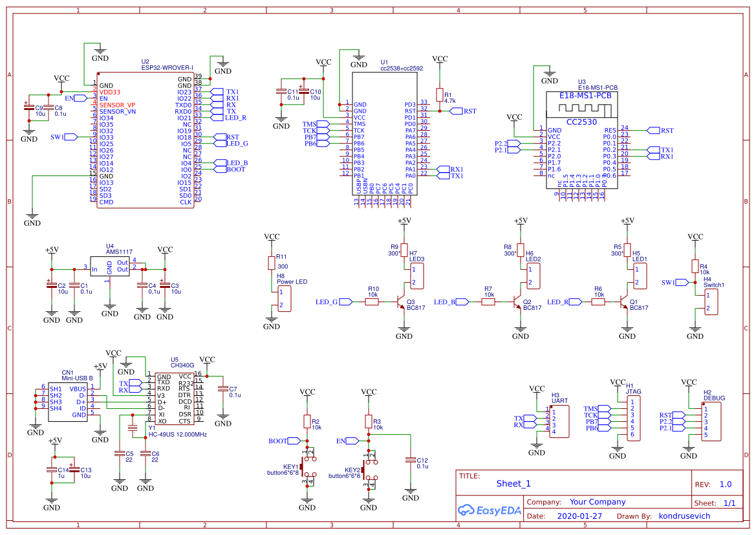The height and width of the screenshot is (535, 756).
Task: Select crystal Y1 symbol
Action: (x=133, y=428)
